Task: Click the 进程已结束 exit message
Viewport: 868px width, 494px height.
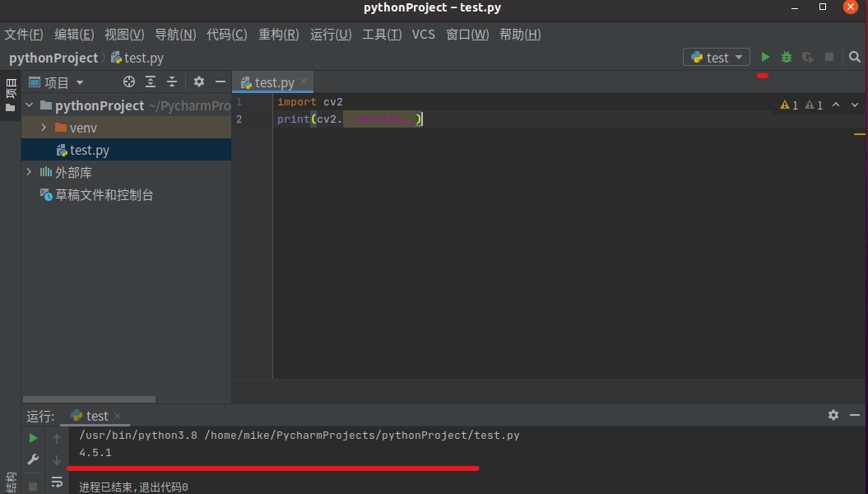Action: click(133, 487)
